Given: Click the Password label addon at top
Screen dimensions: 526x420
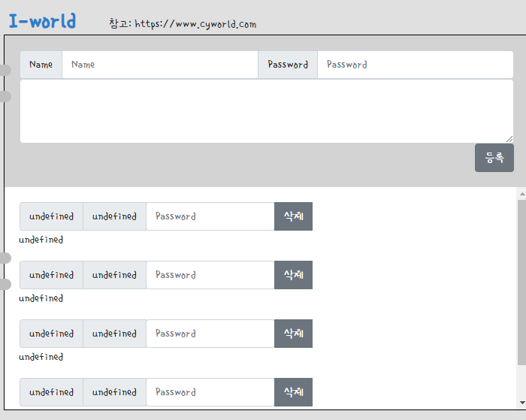Looking at the screenshot, I should click(x=288, y=65).
